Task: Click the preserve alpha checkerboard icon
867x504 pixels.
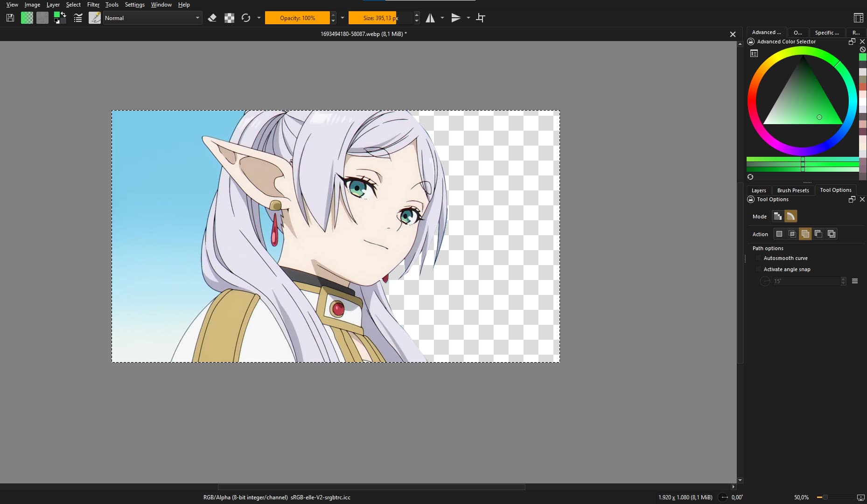Action: (229, 18)
